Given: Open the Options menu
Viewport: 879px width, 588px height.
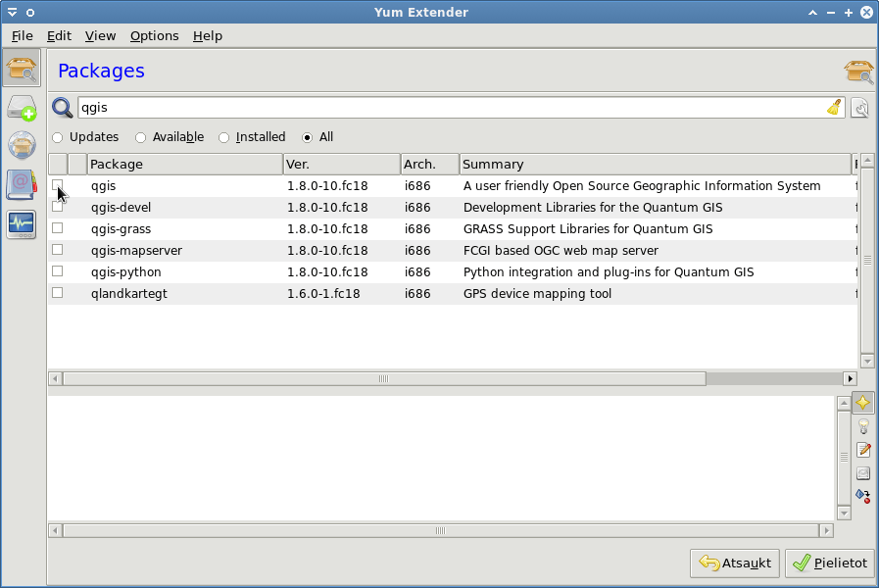Looking at the screenshot, I should tap(154, 36).
